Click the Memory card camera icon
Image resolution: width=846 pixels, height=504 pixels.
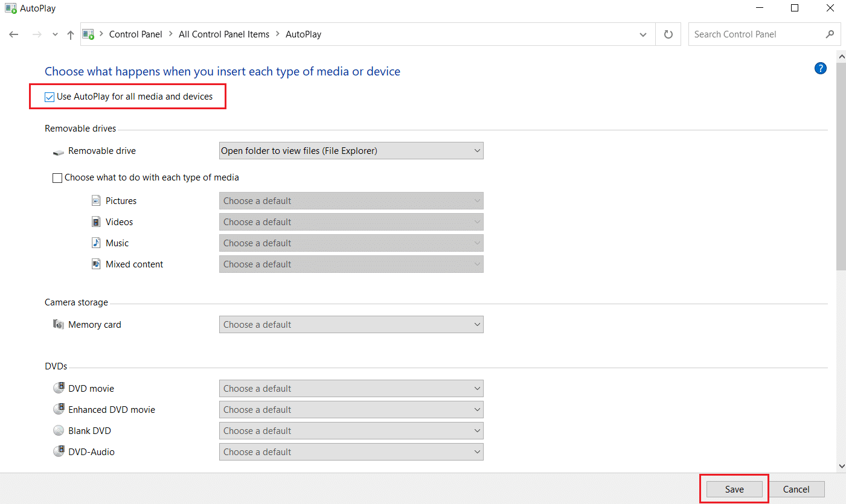pos(58,325)
